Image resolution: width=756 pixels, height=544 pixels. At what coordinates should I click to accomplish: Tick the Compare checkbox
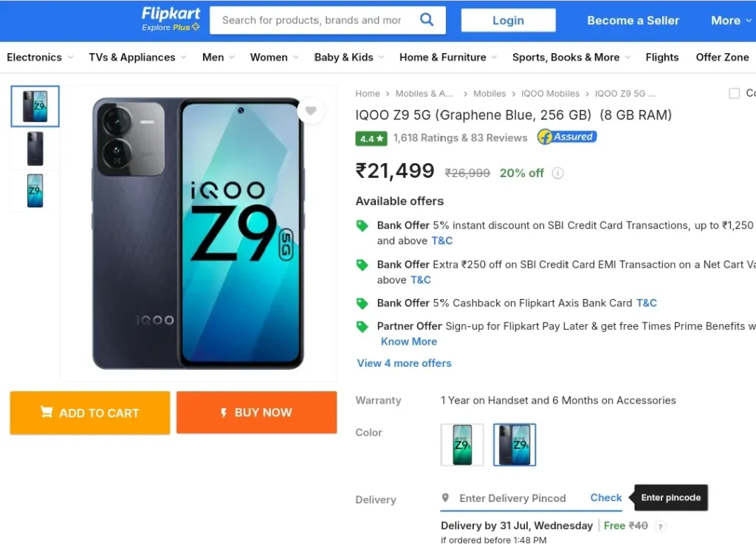tap(734, 93)
